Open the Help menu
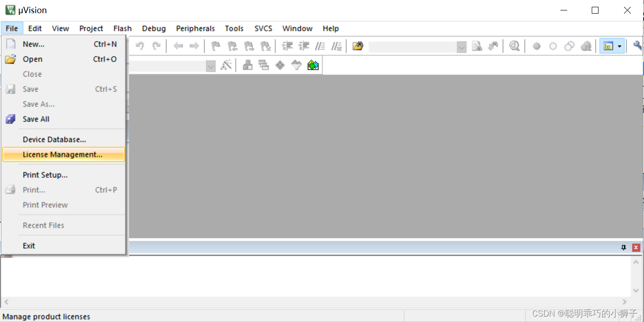 click(331, 28)
